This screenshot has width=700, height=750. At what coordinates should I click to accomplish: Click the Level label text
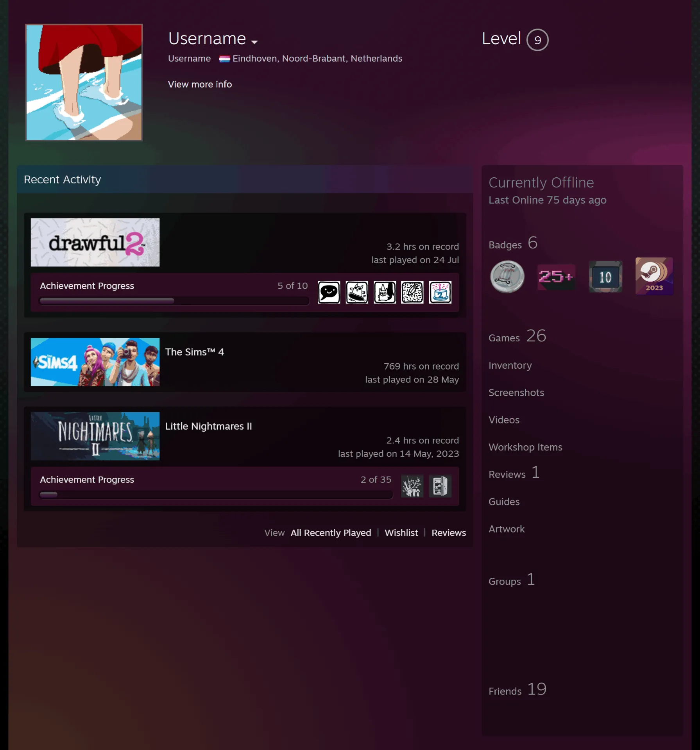tap(501, 39)
